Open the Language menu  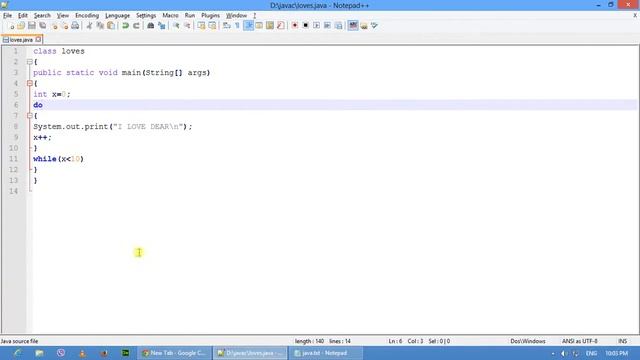click(118, 16)
